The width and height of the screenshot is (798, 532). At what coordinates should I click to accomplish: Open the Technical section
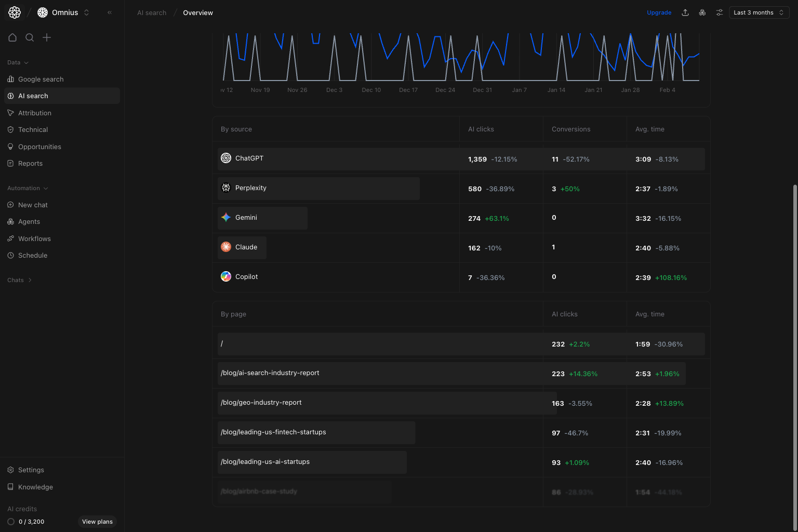(33, 129)
